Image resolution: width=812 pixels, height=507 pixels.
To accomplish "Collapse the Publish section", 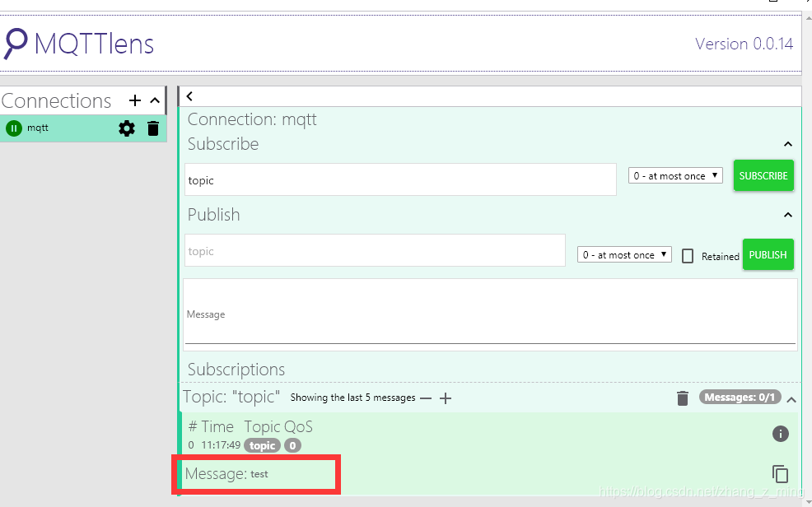I will point(787,215).
